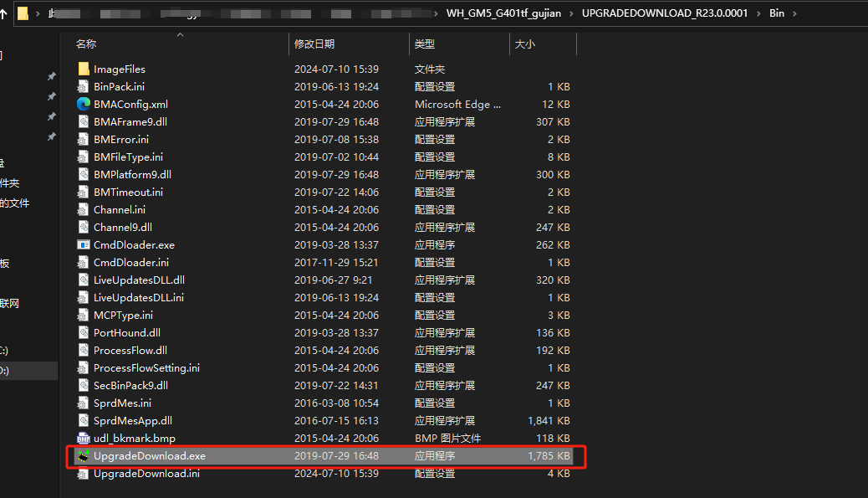
Task: Click UPGRADEDOWNLOAD_R23.0.0001 in the address path
Action: click(665, 13)
